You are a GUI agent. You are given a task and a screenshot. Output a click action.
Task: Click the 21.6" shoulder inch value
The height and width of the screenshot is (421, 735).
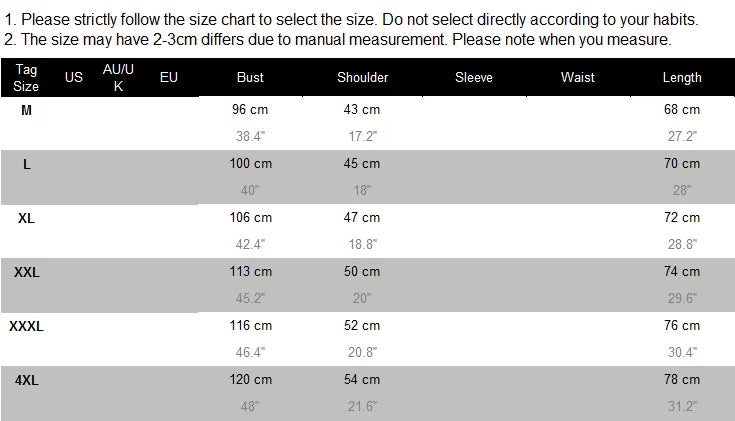pos(362,406)
